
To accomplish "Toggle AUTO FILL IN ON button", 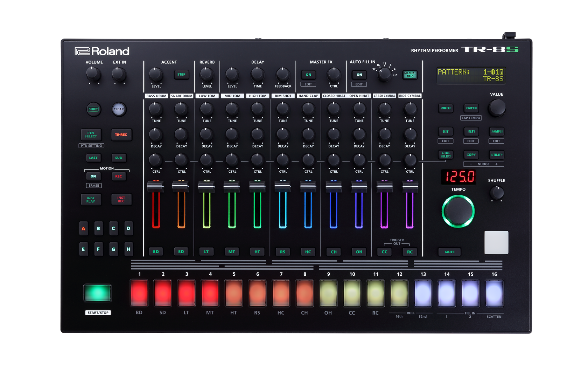I will click(x=359, y=75).
